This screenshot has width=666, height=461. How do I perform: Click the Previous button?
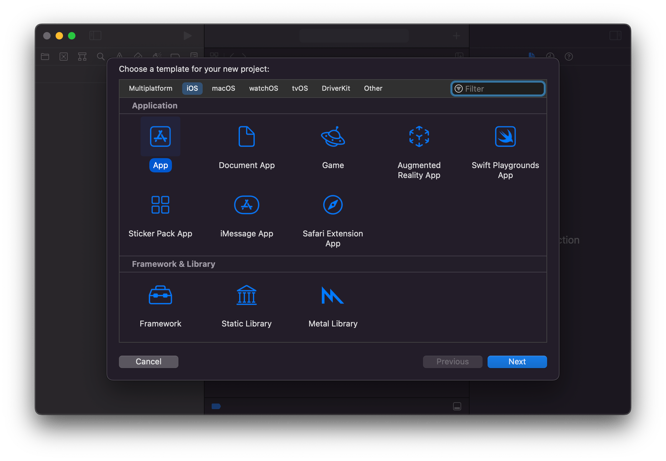coord(452,362)
